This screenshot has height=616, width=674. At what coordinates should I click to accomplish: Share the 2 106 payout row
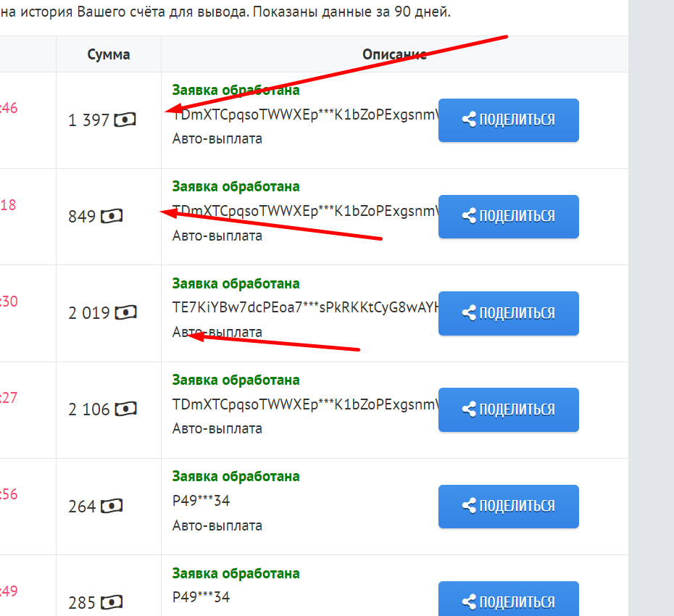click(509, 409)
